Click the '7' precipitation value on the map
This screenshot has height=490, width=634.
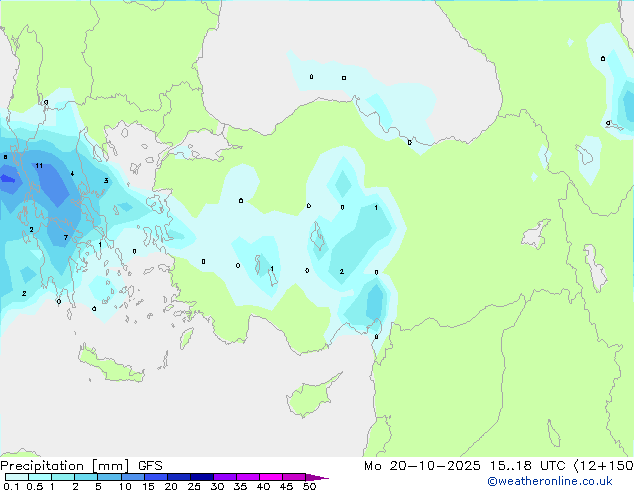tap(66, 237)
